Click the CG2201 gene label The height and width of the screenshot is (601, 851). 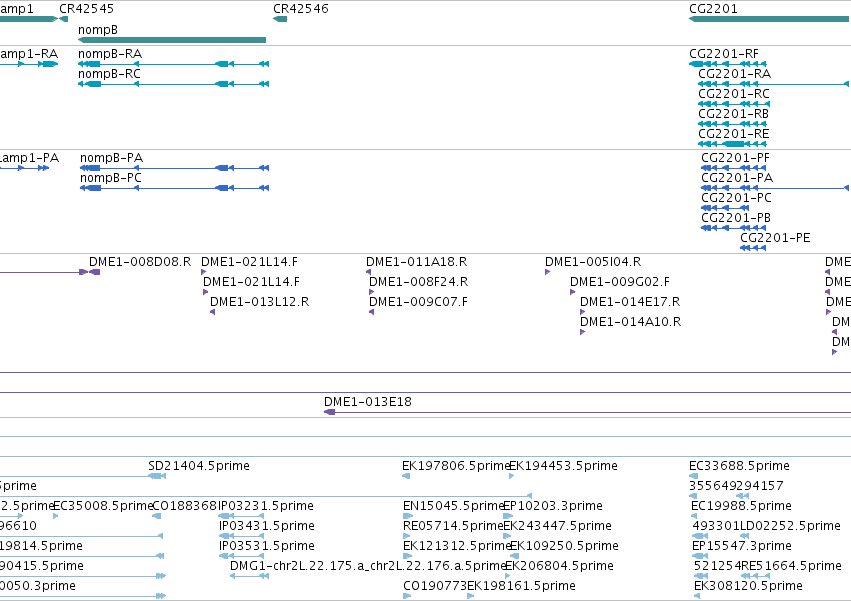(x=713, y=9)
